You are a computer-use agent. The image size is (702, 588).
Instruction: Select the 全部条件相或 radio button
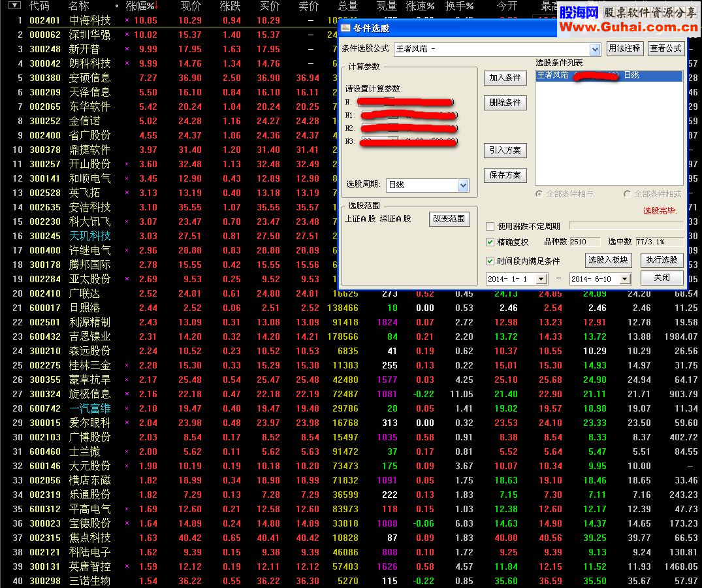[x=628, y=194]
